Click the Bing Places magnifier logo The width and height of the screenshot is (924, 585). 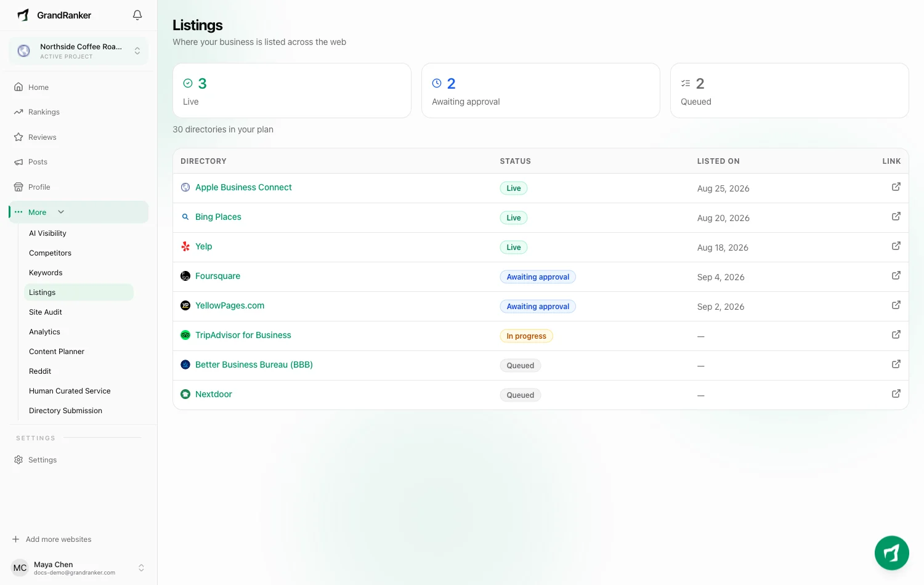(x=185, y=217)
